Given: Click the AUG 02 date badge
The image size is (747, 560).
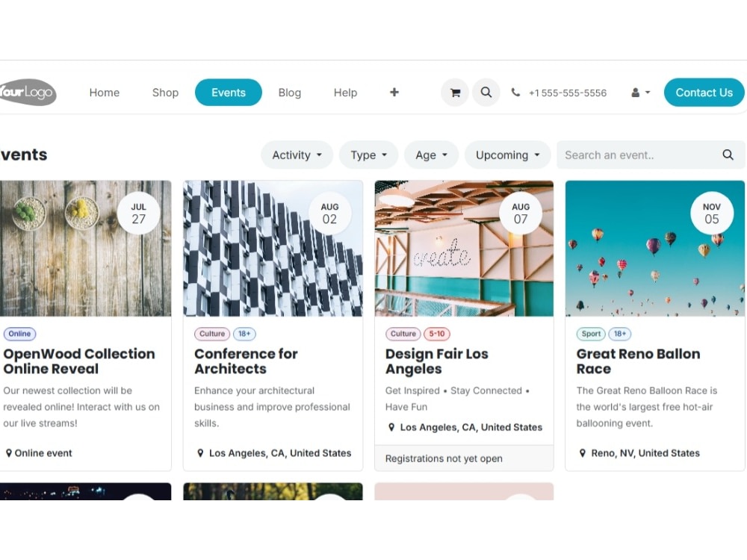Looking at the screenshot, I should tap(329, 214).
